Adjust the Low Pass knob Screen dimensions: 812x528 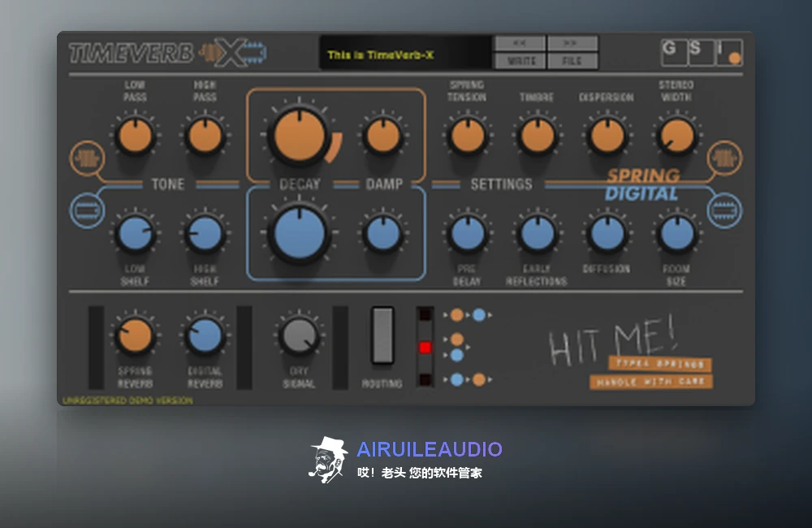point(135,136)
